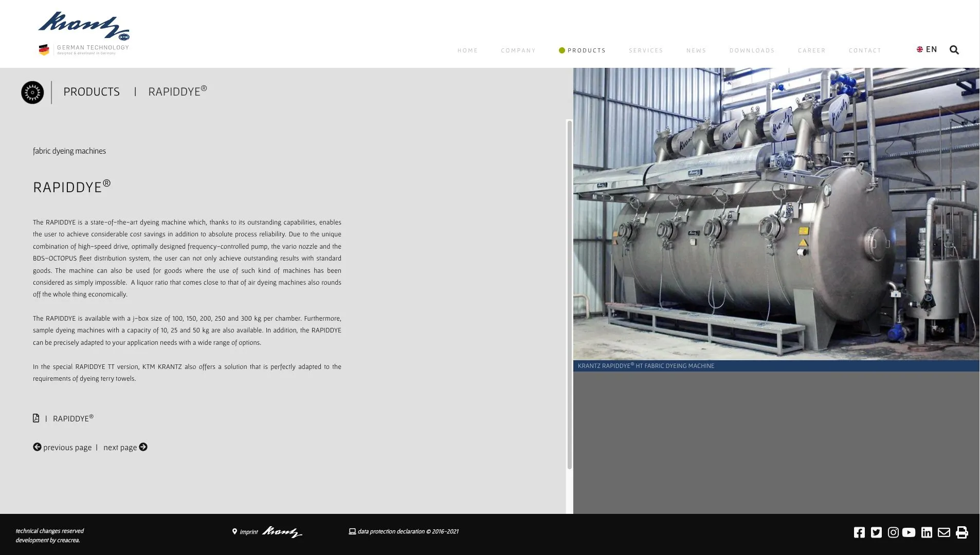The image size is (980, 555).
Task: Click the round gear products icon
Action: pyautogui.click(x=32, y=92)
